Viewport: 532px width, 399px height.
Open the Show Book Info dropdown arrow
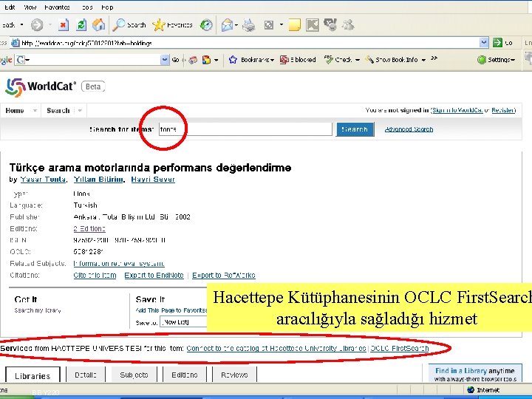pos(423,60)
